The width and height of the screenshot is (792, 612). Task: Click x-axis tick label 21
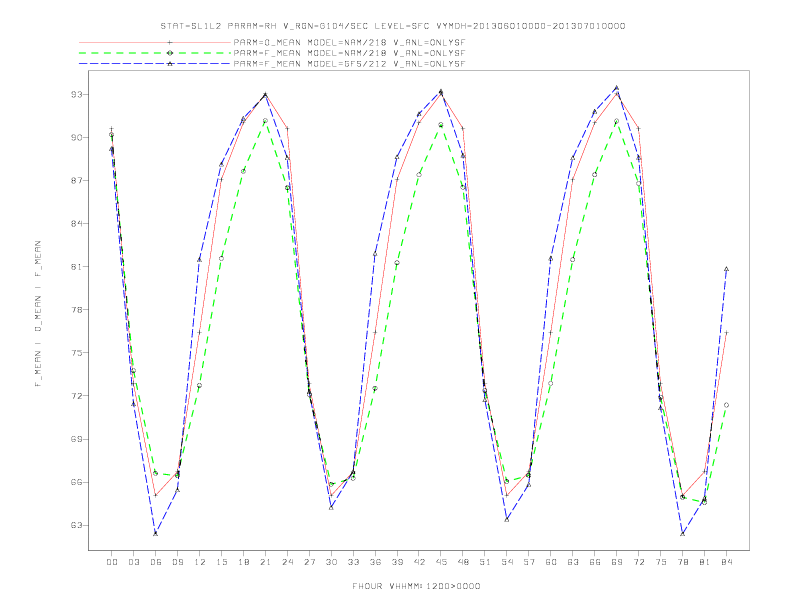265,562
